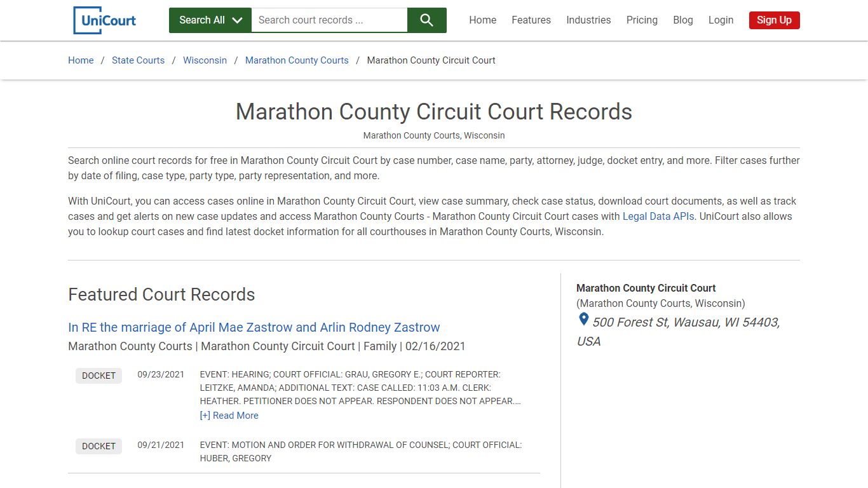This screenshot has height=488, width=868.
Task: Open the Zastrow marriage case link
Action: coord(254,327)
